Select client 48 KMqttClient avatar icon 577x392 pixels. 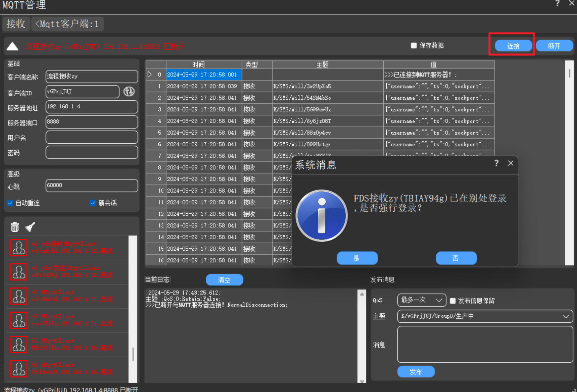click(x=19, y=296)
